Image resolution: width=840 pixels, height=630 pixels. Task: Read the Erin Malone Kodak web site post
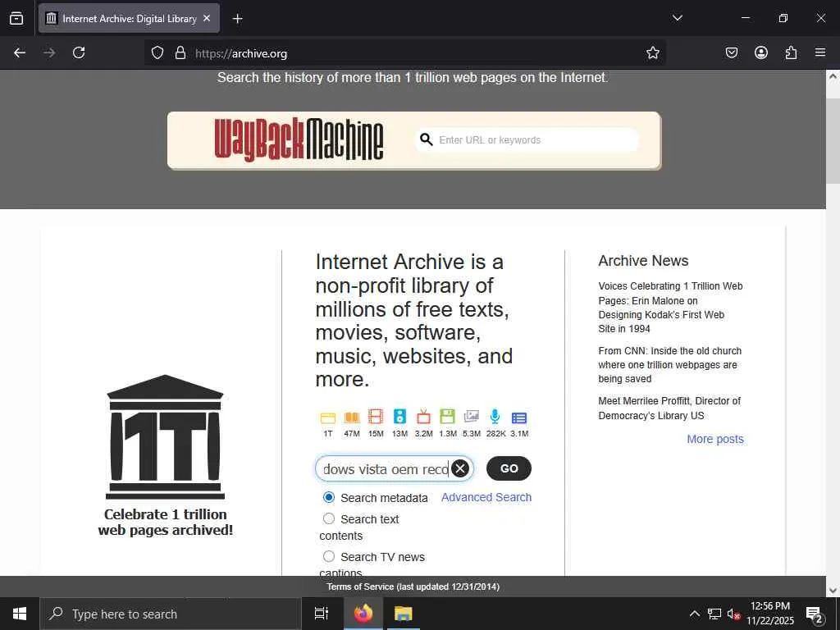[670, 308]
